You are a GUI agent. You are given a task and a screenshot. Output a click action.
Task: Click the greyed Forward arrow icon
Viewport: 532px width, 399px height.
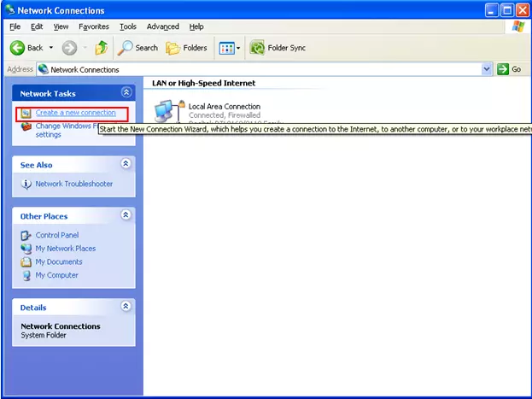tap(69, 48)
